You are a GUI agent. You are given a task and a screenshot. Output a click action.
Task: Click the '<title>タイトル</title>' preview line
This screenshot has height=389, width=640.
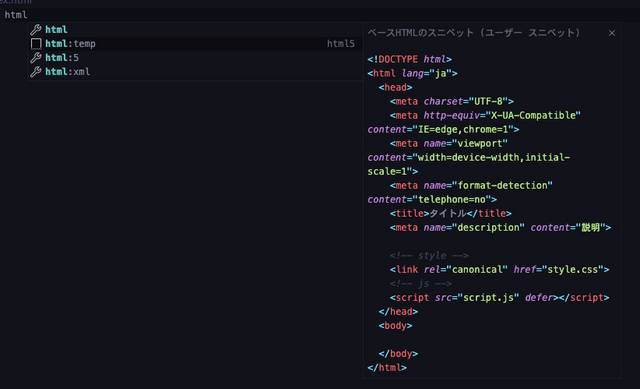[450, 213]
